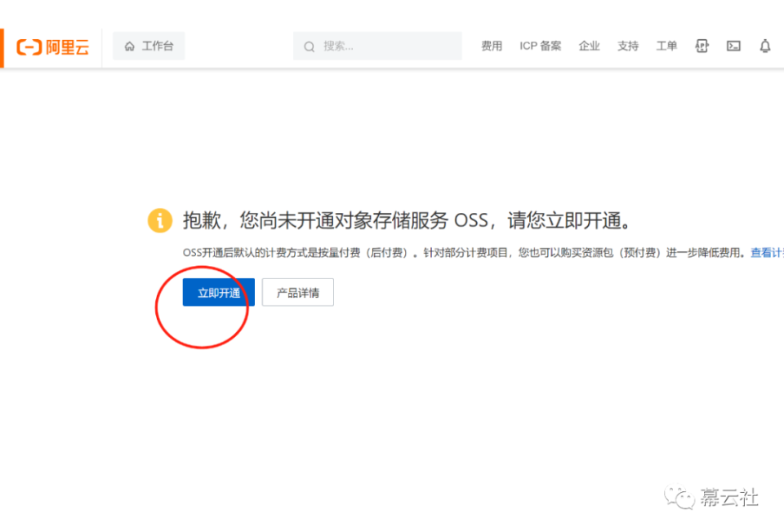Screen dimensions: 784x532
Task: Open the 费用 billing menu
Action: (492, 46)
